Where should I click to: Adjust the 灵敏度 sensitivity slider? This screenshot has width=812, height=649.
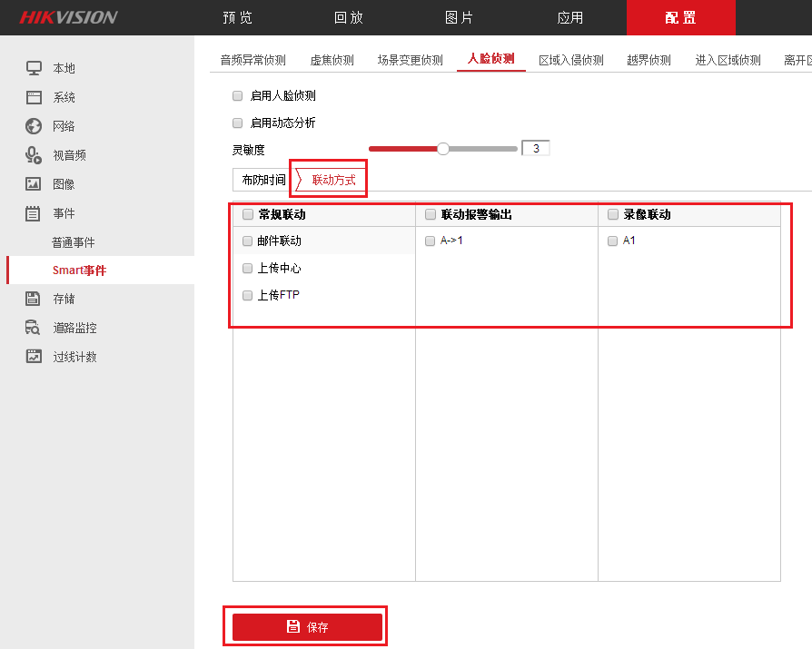click(x=442, y=147)
